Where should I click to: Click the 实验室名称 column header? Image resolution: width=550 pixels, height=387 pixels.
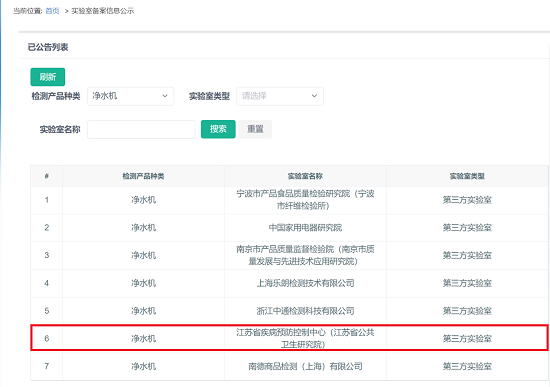click(305, 176)
